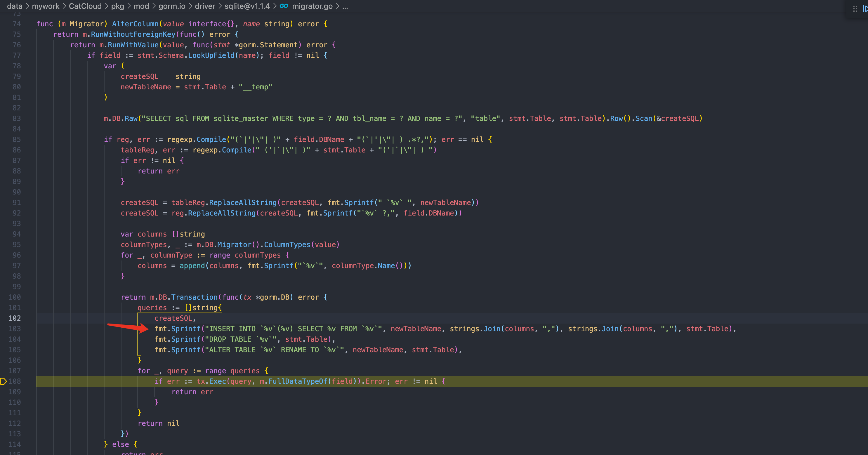Click line number 74 in the gutter
The image size is (868, 455).
pyautogui.click(x=16, y=24)
